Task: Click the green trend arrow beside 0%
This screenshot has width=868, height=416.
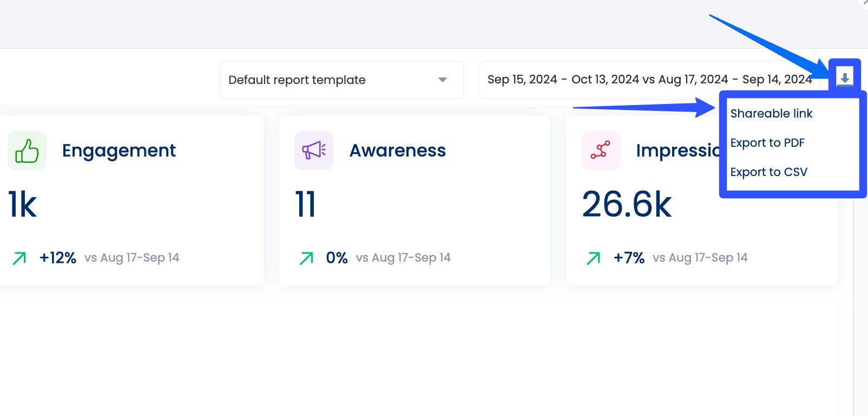Action: (x=306, y=258)
